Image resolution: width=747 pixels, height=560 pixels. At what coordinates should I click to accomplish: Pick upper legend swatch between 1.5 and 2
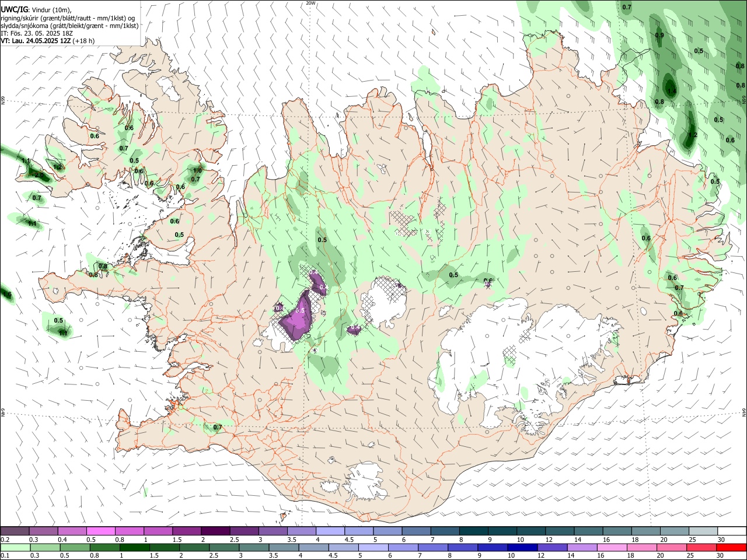pos(187,531)
